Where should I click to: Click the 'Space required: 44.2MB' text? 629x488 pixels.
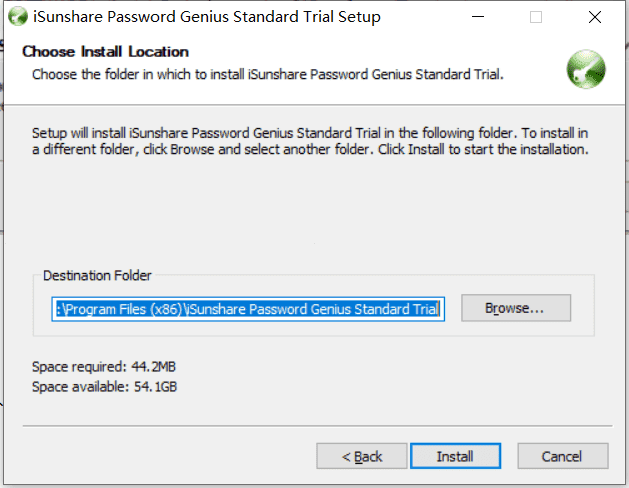(x=103, y=367)
